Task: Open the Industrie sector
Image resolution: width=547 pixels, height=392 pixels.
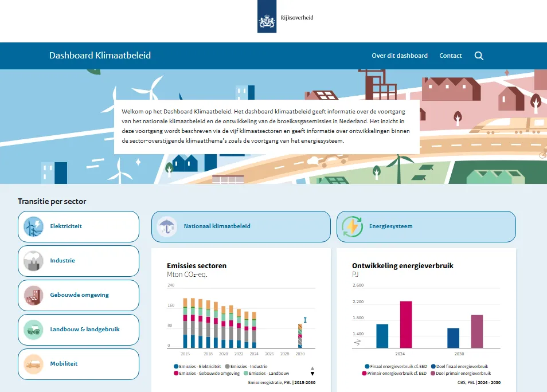Action: 79,261
